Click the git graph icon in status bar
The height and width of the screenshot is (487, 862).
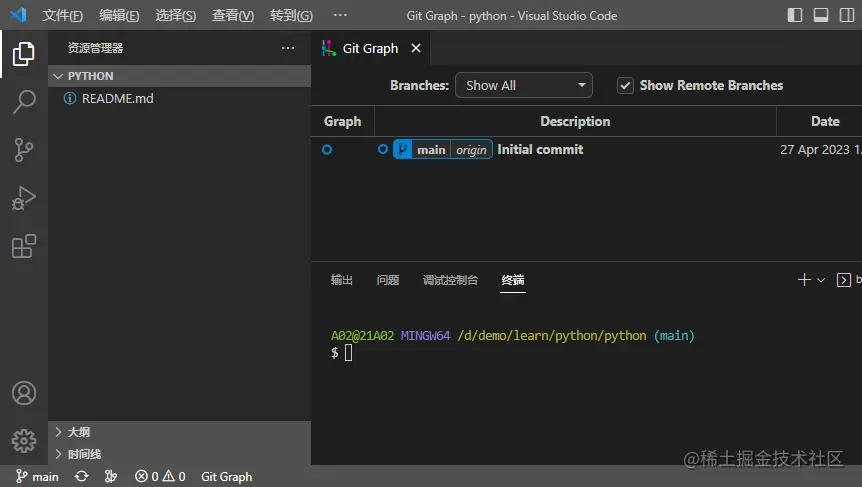tap(111, 476)
